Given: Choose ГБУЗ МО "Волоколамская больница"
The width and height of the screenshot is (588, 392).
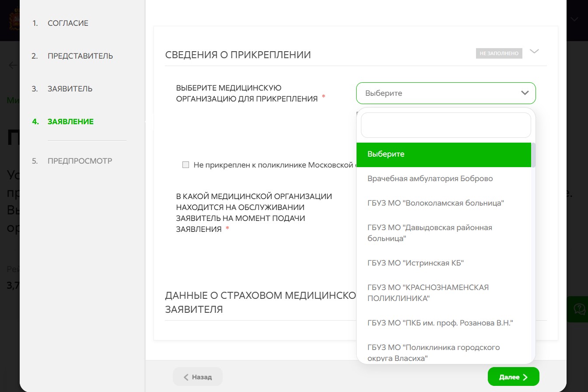Looking at the screenshot, I should coord(436,203).
